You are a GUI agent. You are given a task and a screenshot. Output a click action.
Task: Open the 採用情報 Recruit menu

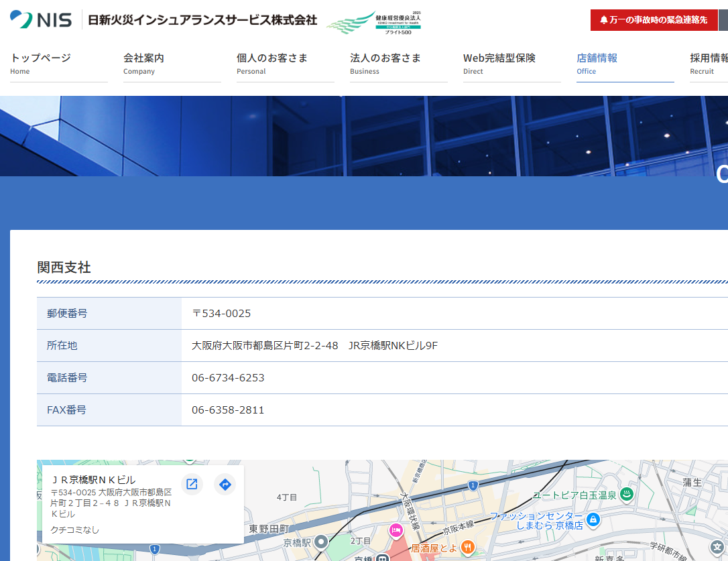point(709,64)
